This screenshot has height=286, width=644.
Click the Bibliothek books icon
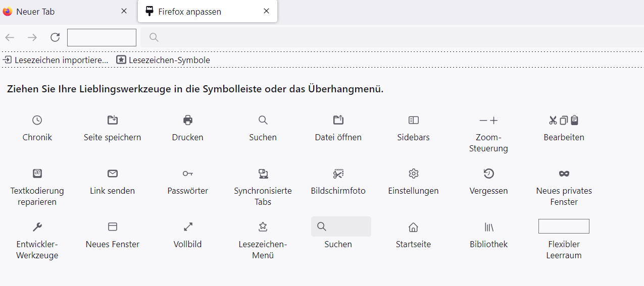pos(488,226)
